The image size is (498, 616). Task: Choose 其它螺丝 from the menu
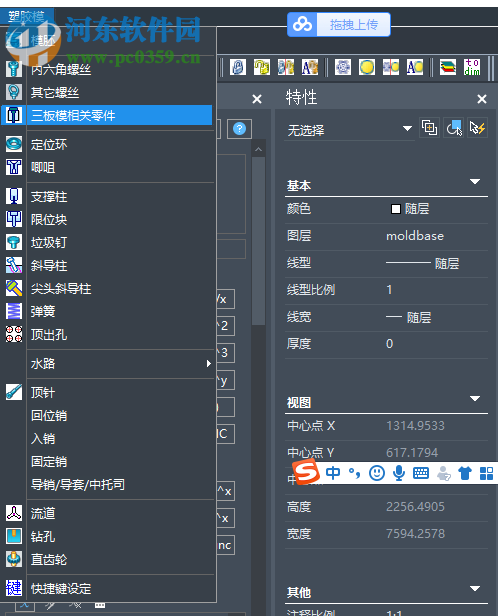tap(55, 93)
